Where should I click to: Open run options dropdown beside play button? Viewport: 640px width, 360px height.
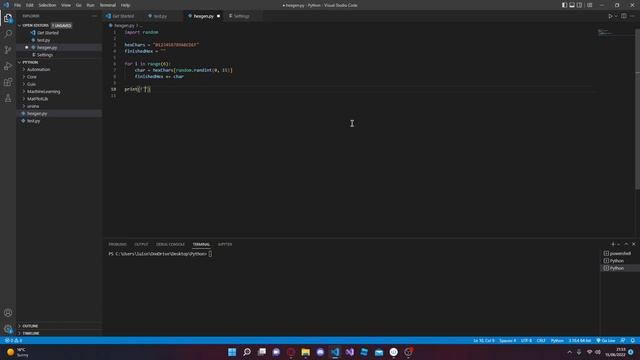pos(616,16)
